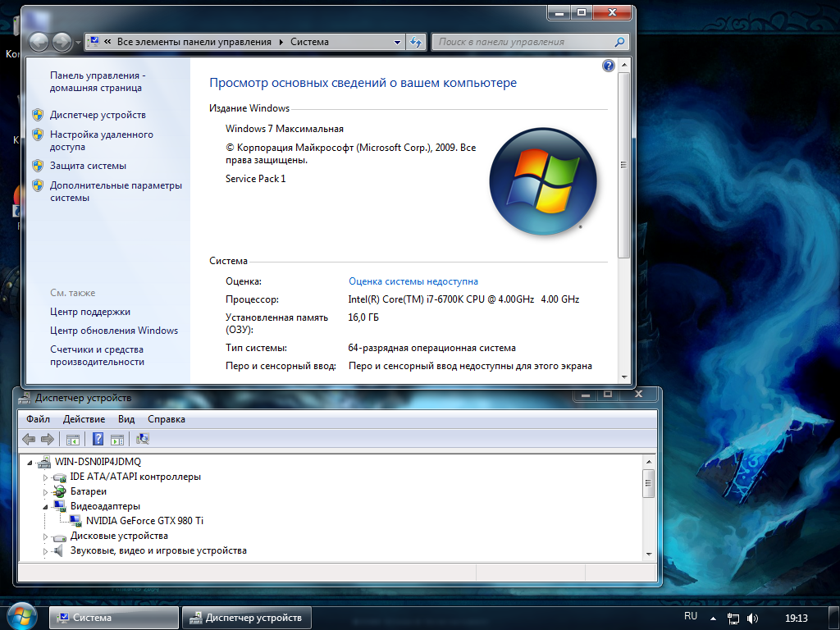This screenshot has width=840, height=630.
Task: Open the 'Центр поддержки' link
Action: pyautogui.click(x=90, y=312)
